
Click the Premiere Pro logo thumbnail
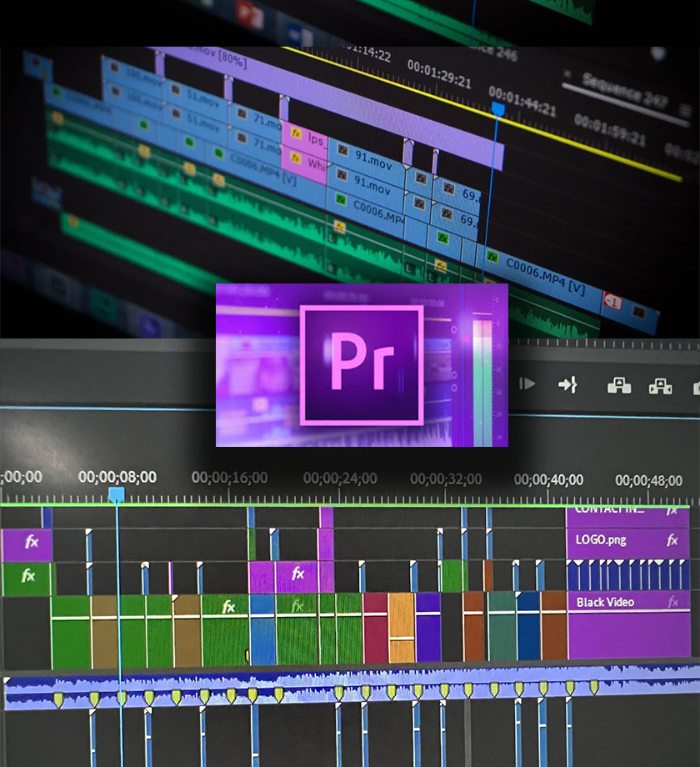click(x=361, y=365)
